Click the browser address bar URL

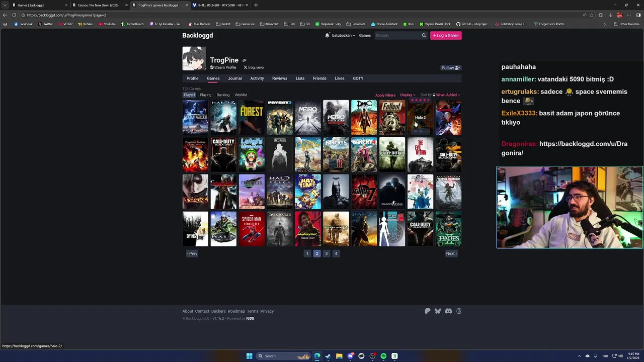click(66, 15)
